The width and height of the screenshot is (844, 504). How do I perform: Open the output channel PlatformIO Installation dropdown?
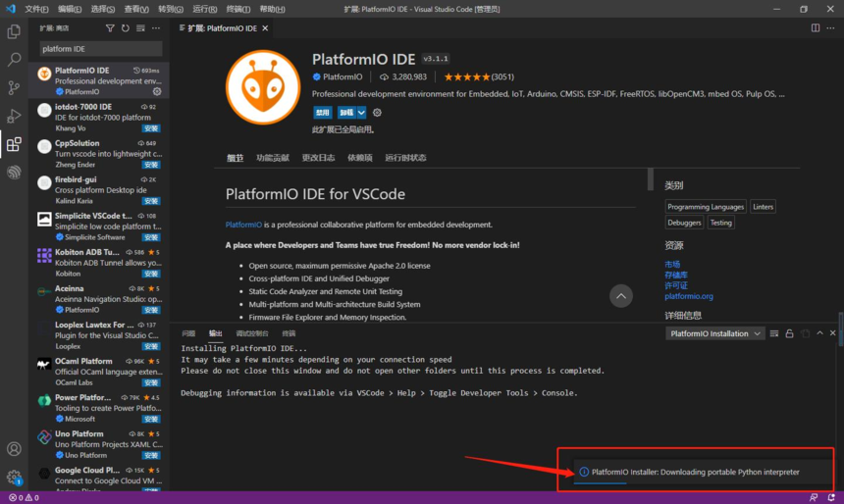pyautogui.click(x=714, y=333)
